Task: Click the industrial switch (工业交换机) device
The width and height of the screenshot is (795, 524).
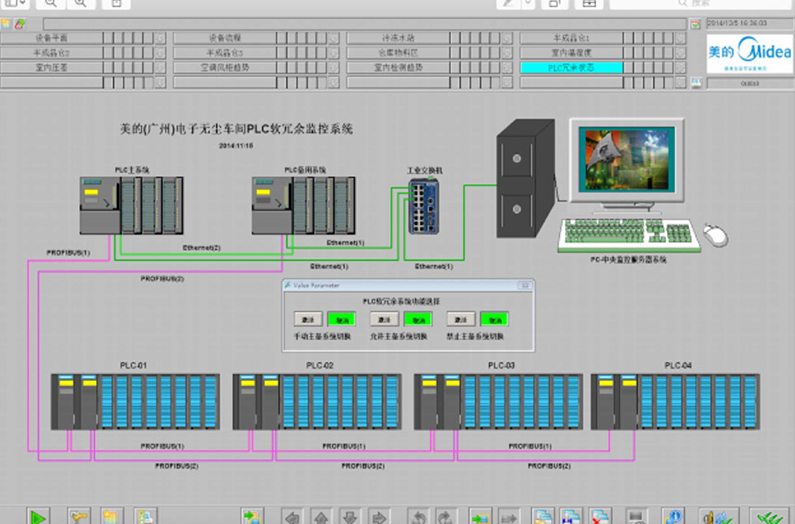Action: (424, 207)
